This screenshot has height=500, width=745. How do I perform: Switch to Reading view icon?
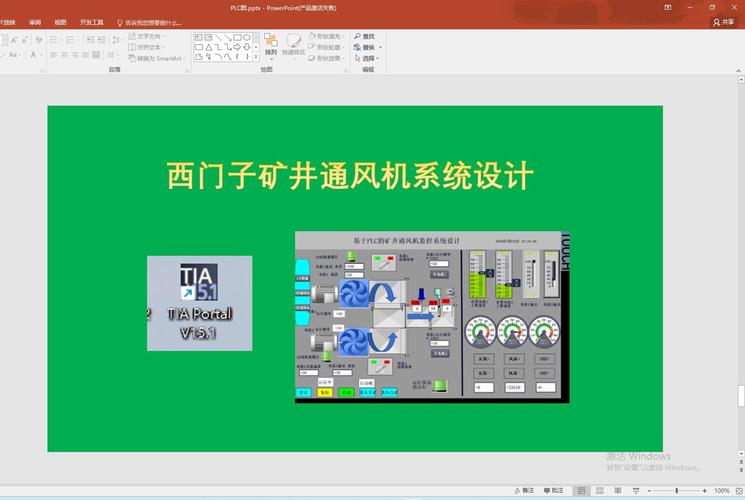618,490
